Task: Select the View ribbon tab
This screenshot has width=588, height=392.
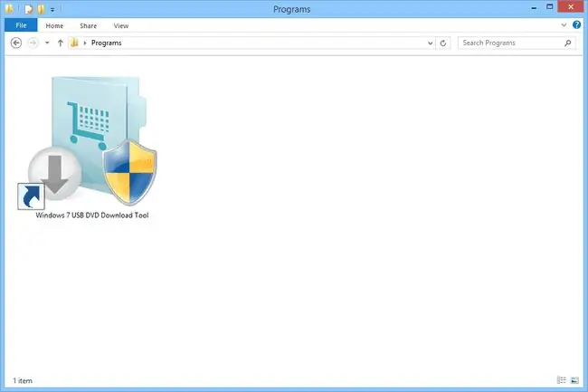Action: click(x=120, y=26)
